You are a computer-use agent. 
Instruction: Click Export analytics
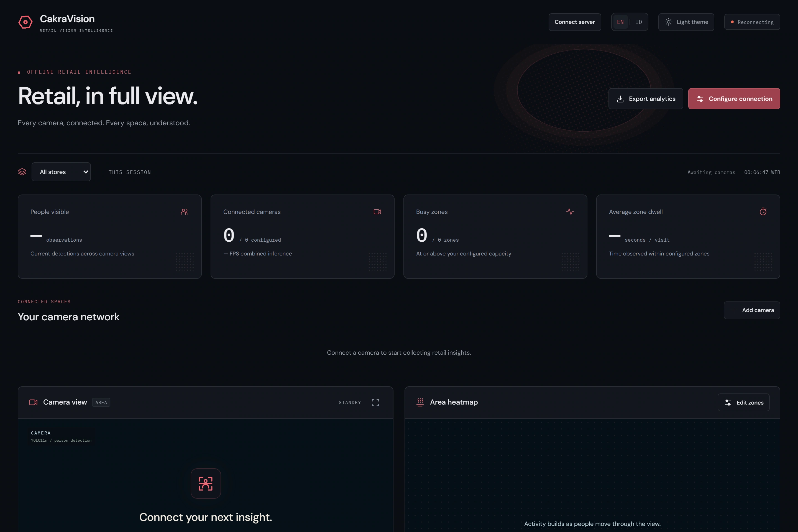tap(646, 99)
